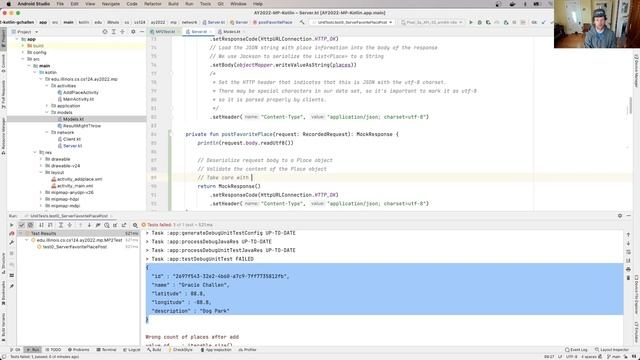The height and width of the screenshot is (360, 640).
Task: Open the App Inspection tool window
Action: tap(216, 350)
